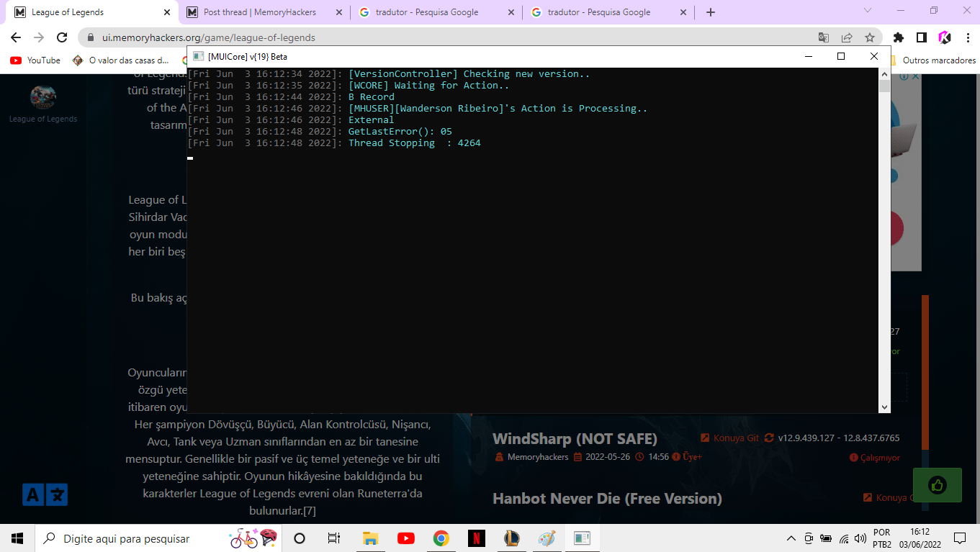Open Chrome from taskbar
This screenshot has height=552, width=980.
(441, 538)
